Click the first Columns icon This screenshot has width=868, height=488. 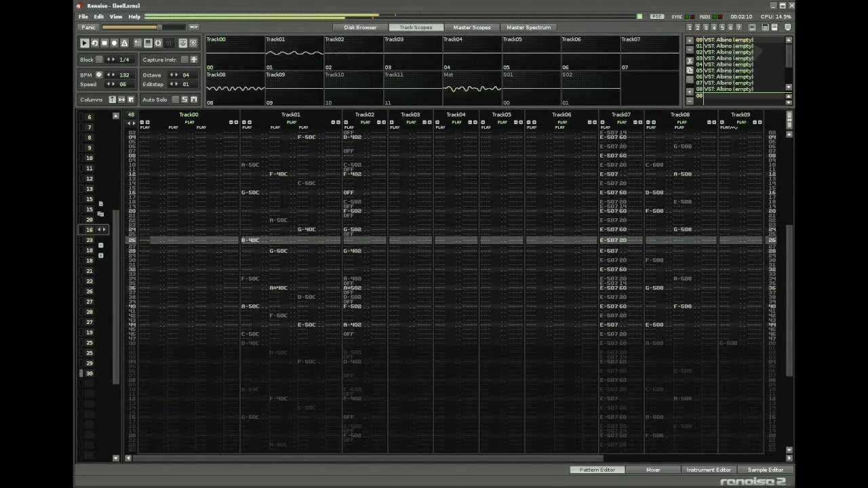click(x=113, y=100)
